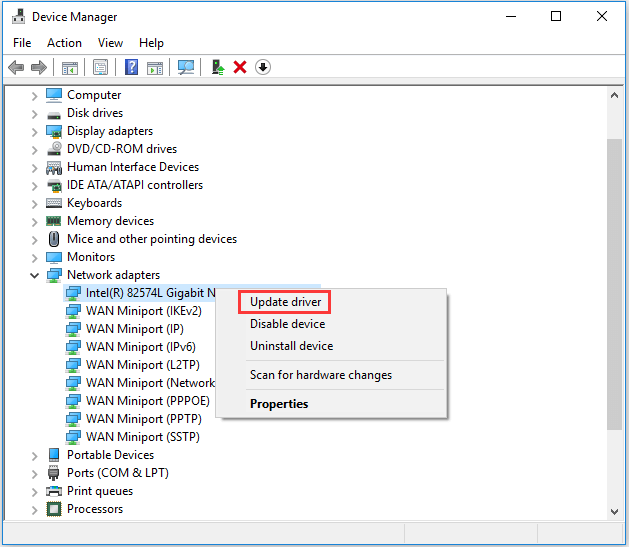
Task: Click the vertical scrollbar thumb
Action: tap(614, 285)
